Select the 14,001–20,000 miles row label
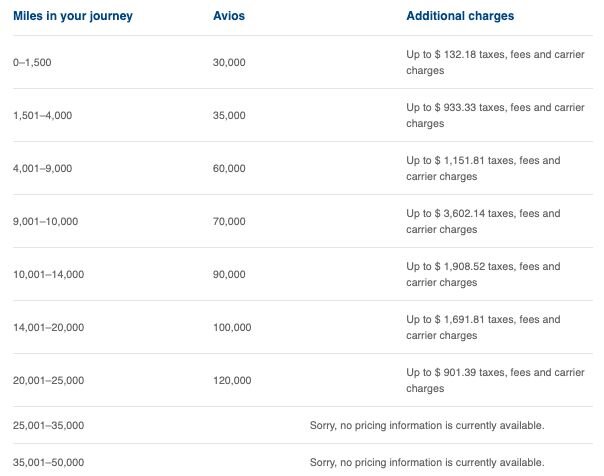The width and height of the screenshot is (604, 476). (x=49, y=327)
